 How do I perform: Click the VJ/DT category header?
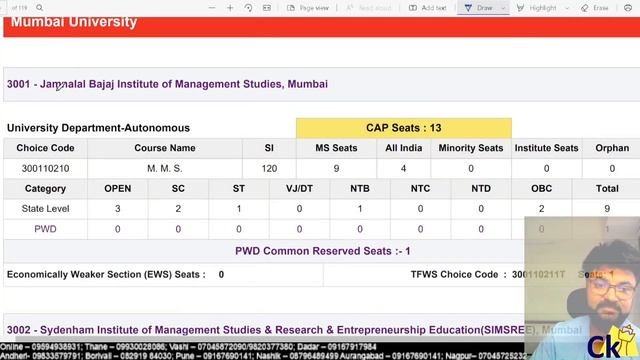299,189
